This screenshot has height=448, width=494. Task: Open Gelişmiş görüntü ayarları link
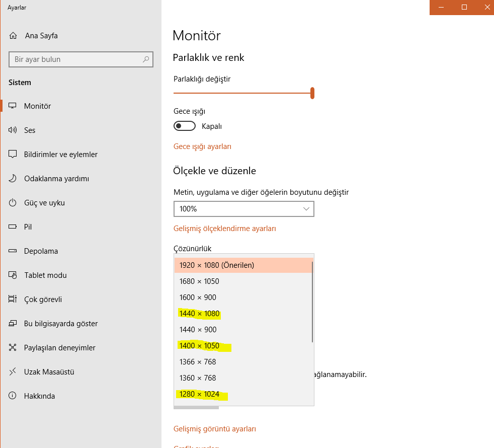tap(214, 429)
